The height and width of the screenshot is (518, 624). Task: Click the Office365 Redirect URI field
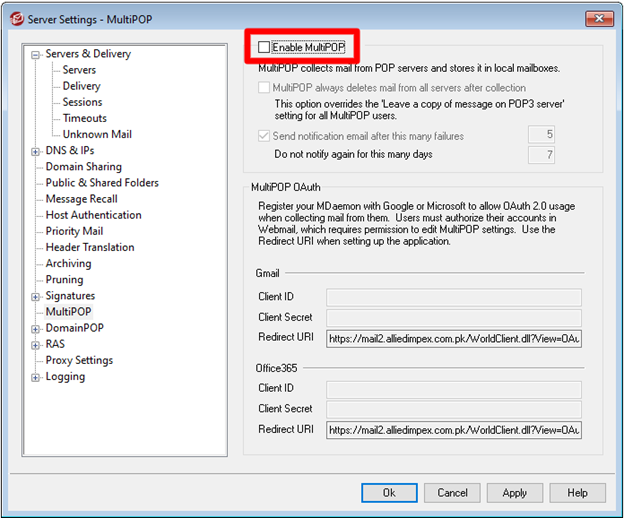[x=454, y=429]
